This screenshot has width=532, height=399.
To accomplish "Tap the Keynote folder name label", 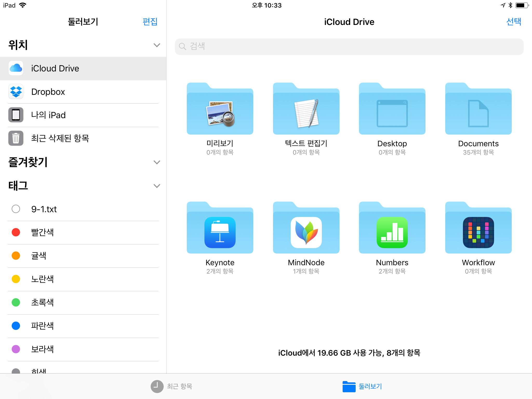I will [220, 263].
